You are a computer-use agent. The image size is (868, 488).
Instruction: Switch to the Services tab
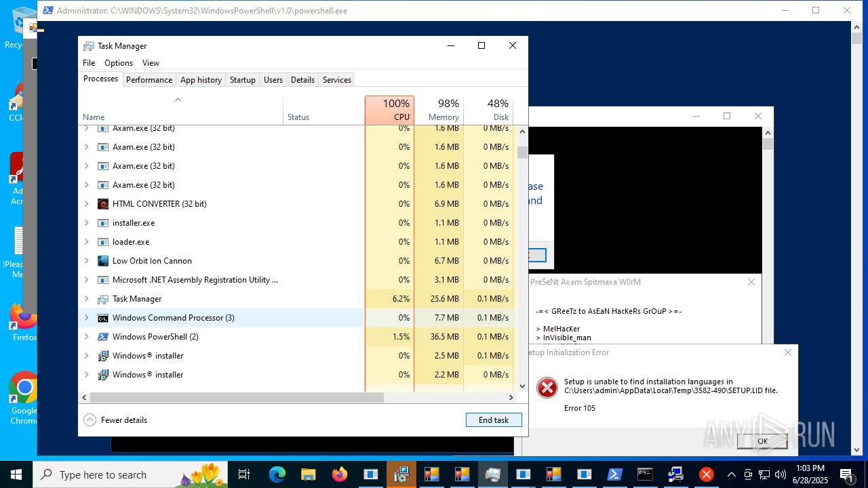337,80
